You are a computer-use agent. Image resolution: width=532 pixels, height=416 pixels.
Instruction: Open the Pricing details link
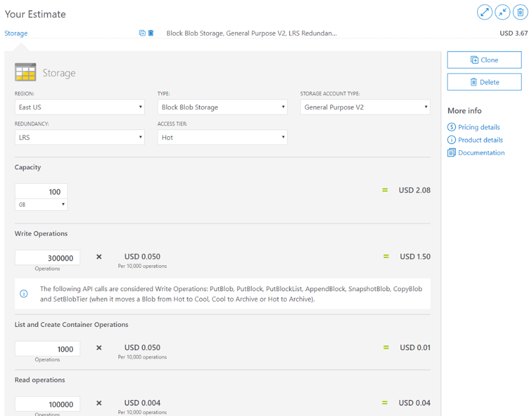pyautogui.click(x=479, y=127)
